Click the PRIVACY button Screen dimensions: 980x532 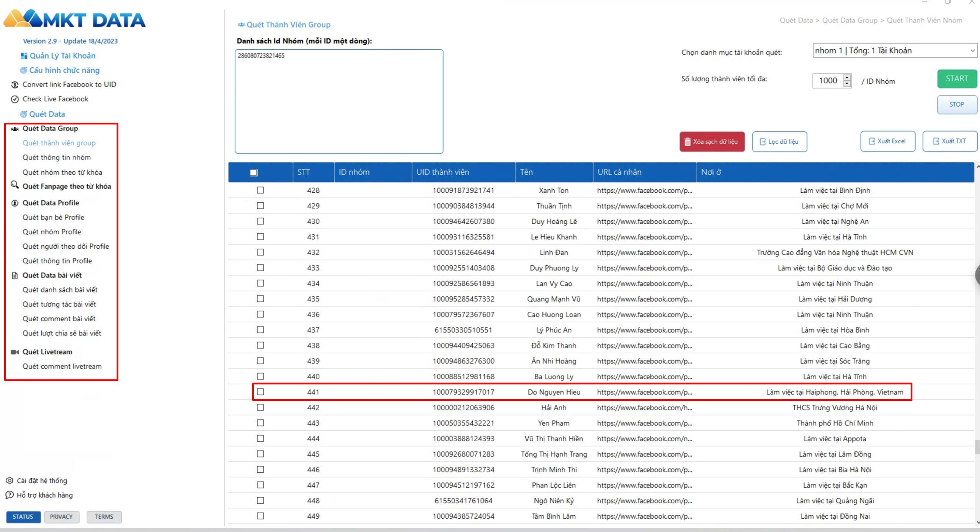click(x=61, y=517)
